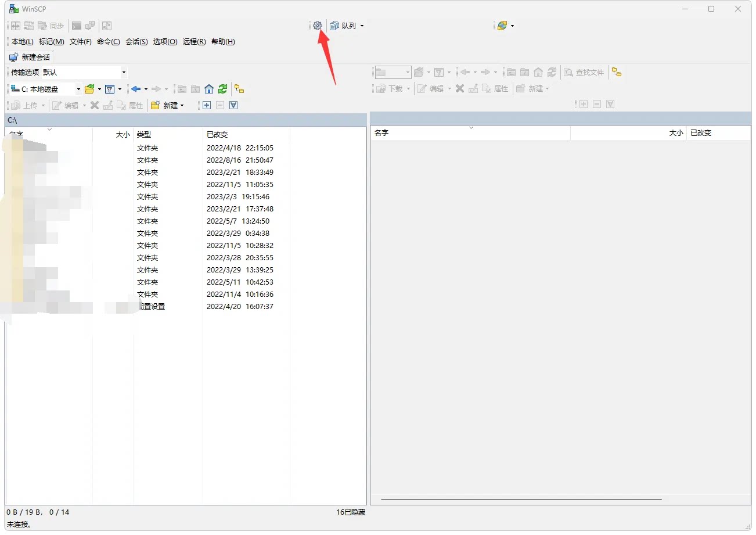Click the 编辑 edit button in local panel
The image size is (756, 535).
point(66,105)
